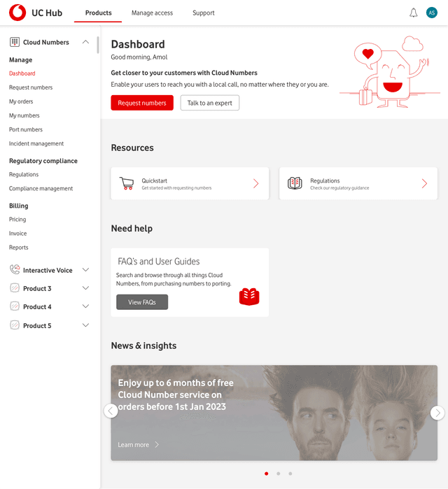Click the Product 3 placeholder icon

[15, 288]
